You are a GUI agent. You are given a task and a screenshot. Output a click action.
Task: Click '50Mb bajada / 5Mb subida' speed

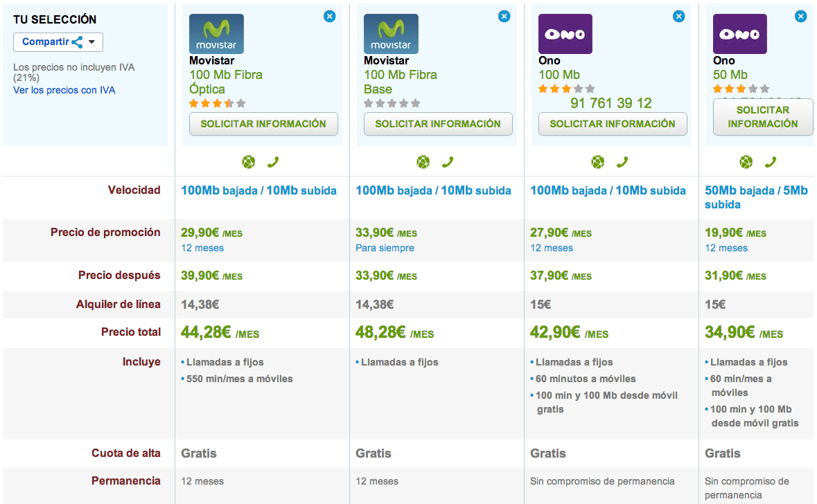[x=756, y=197]
